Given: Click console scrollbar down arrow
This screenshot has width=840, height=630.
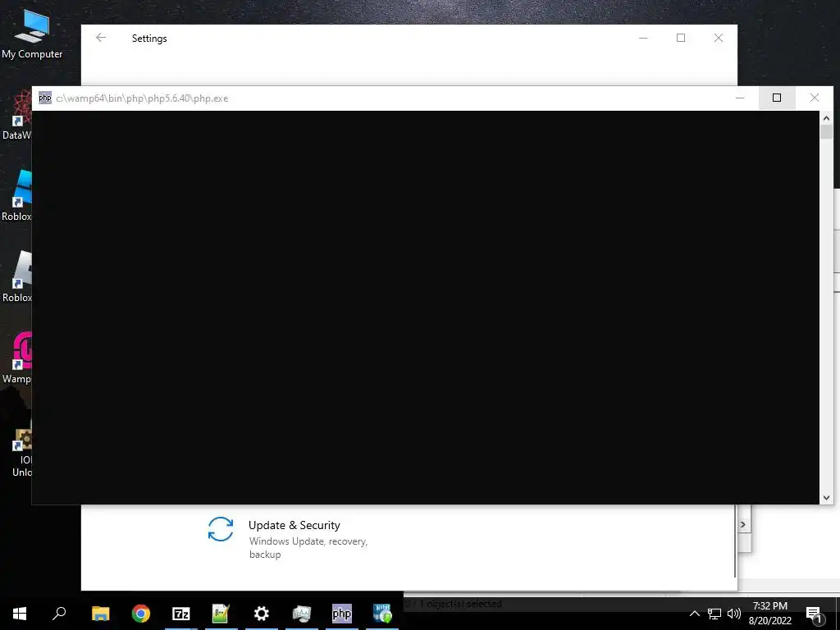Looking at the screenshot, I should 826,498.
